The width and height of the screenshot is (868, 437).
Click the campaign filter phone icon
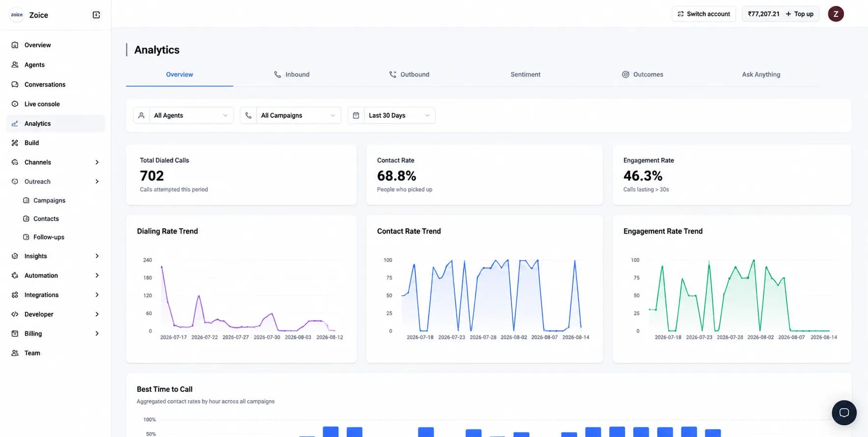tap(248, 115)
